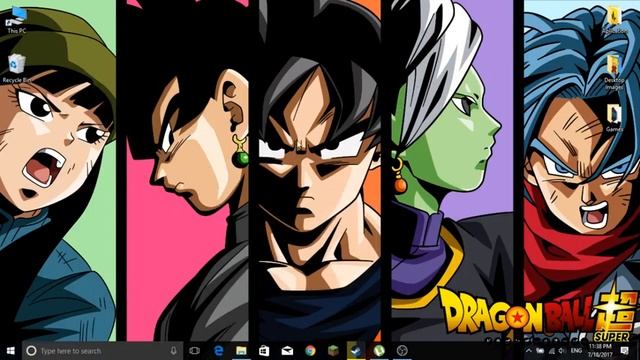
Task: Click the 'Type here to search' box
Action: (x=102, y=351)
